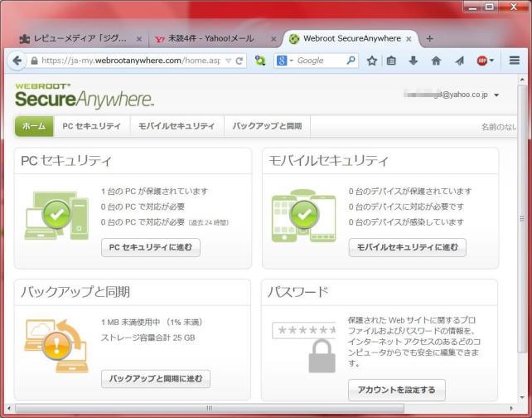Click the PC security devices checkmark icon
The image size is (532, 418).
coord(56,214)
